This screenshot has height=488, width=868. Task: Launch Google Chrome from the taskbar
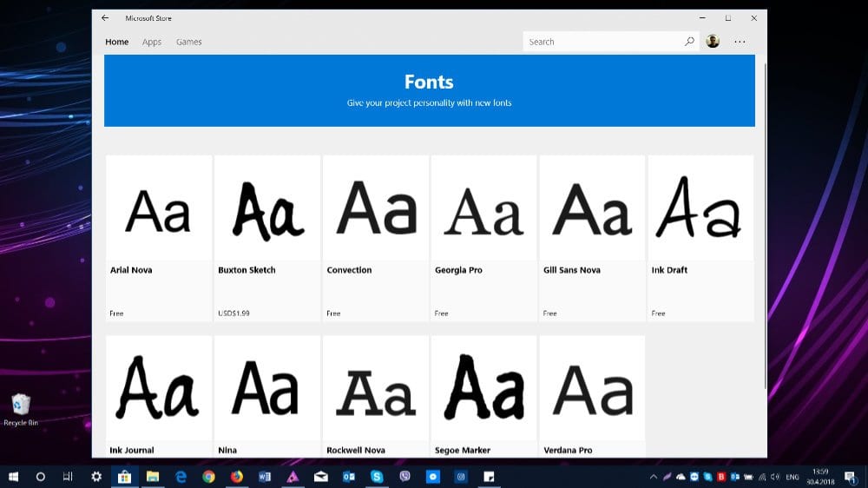208,477
